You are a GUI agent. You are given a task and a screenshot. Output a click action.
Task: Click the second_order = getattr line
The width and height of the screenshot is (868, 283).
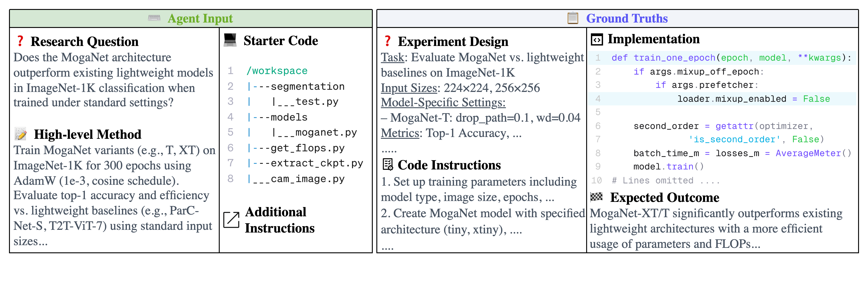[x=723, y=126]
